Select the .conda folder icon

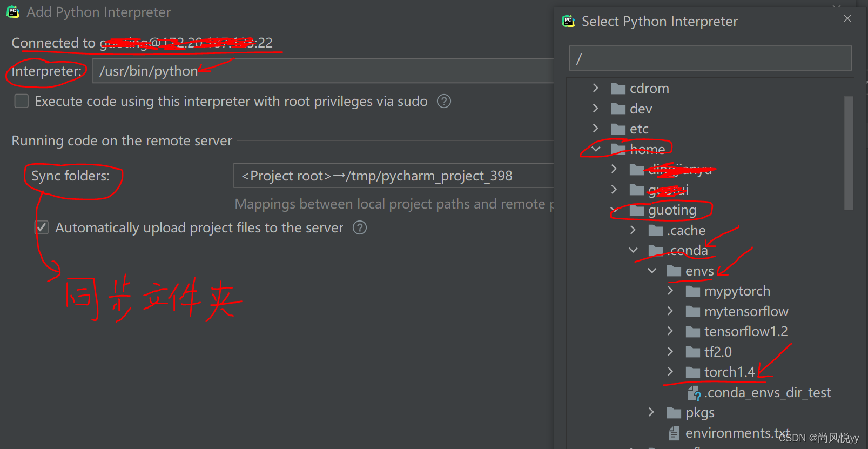(656, 251)
